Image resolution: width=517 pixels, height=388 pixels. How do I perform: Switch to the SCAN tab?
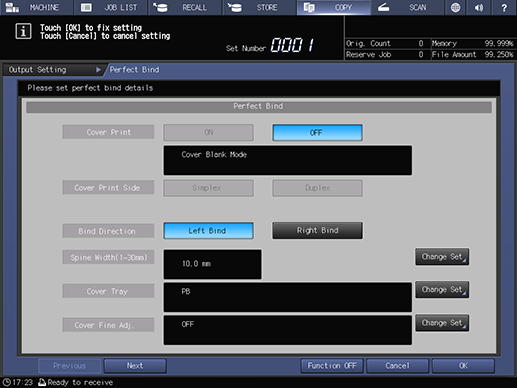[x=407, y=7]
